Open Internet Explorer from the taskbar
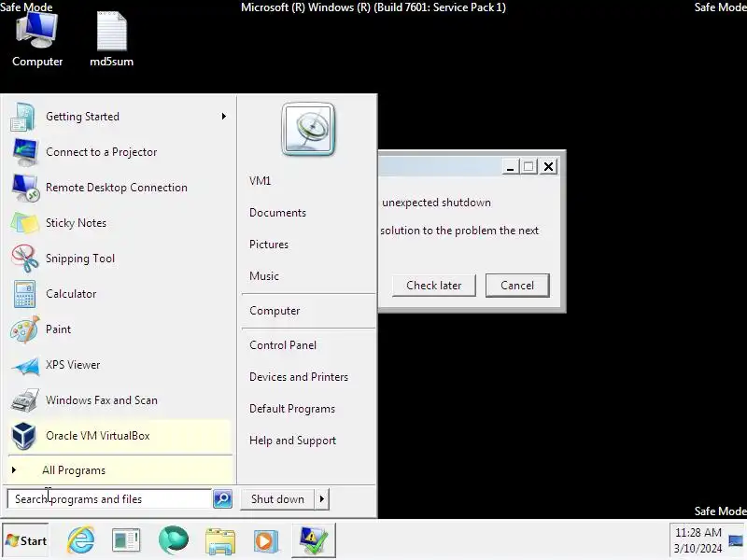The height and width of the screenshot is (560, 747). point(80,540)
